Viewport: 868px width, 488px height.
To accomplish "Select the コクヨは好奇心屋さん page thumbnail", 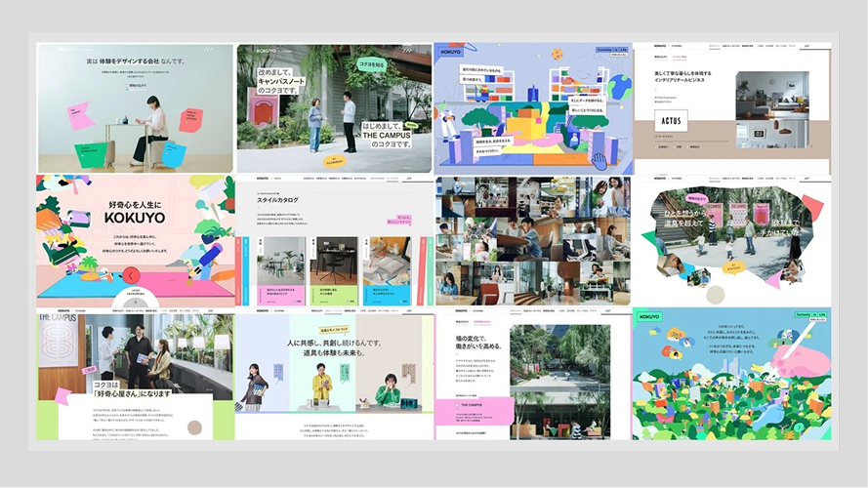I will tap(135, 376).
